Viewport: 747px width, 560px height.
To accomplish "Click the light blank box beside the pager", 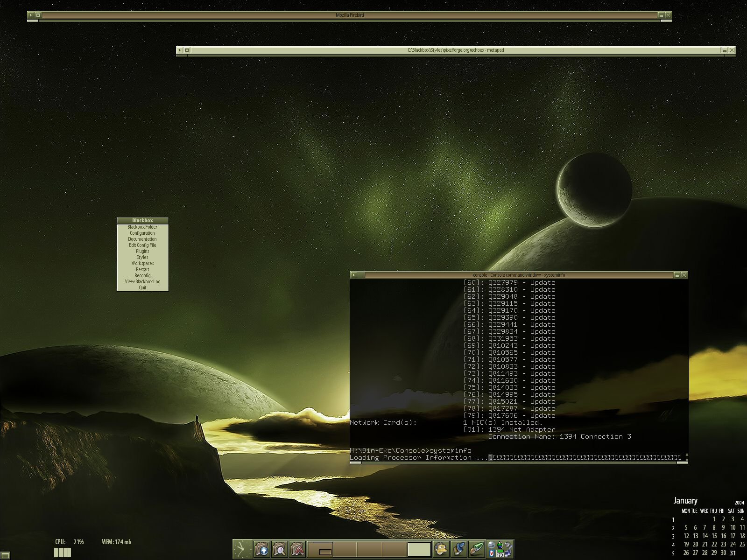I will coord(419,549).
